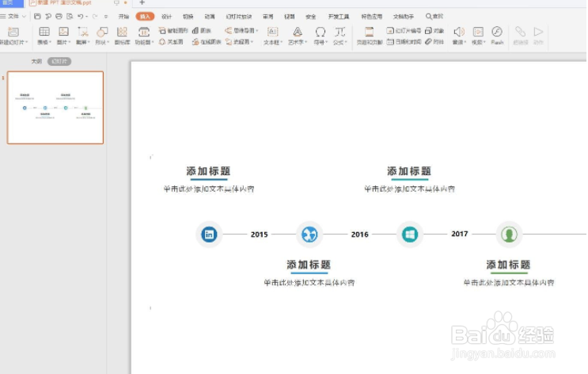Expand the Table (表格) dropdown arrow
The width and height of the screenshot is (588, 374).
[50, 42]
